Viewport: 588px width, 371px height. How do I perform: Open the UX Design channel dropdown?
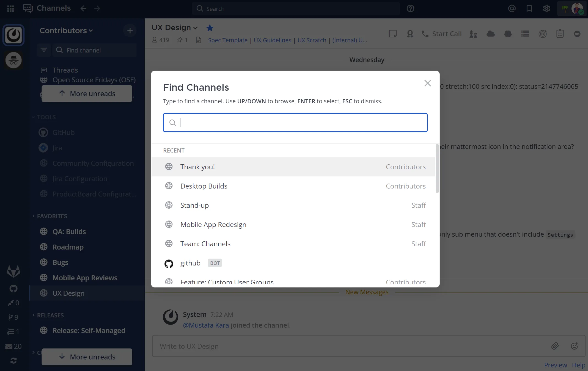click(175, 27)
